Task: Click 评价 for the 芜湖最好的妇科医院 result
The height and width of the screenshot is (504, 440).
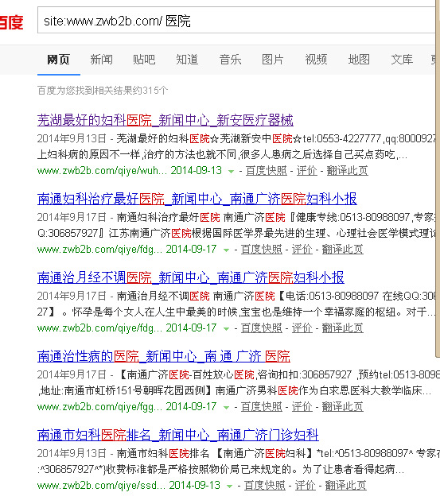Action: pyautogui.click(x=307, y=171)
